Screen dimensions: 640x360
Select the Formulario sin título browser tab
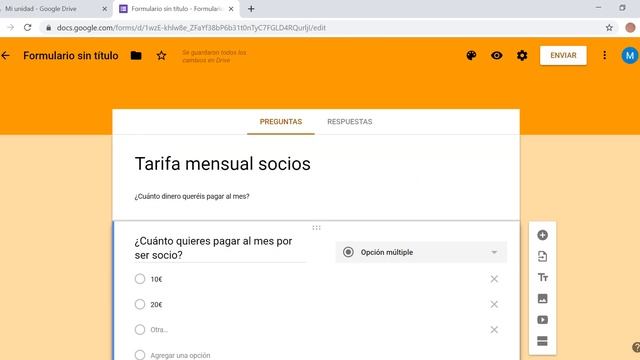pyautogui.click(x=177, y=9)
